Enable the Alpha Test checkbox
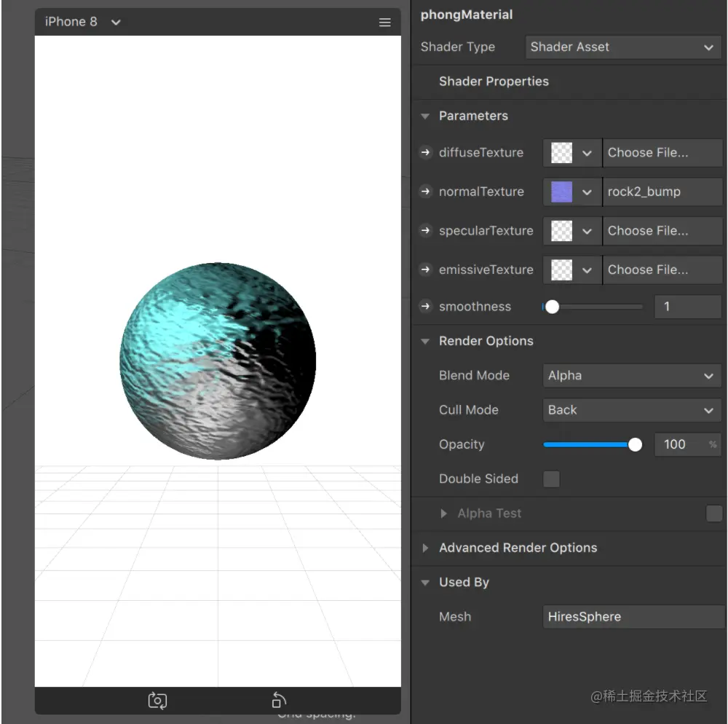The width and height of the screenshot is (728, 724). coord(713,514)
